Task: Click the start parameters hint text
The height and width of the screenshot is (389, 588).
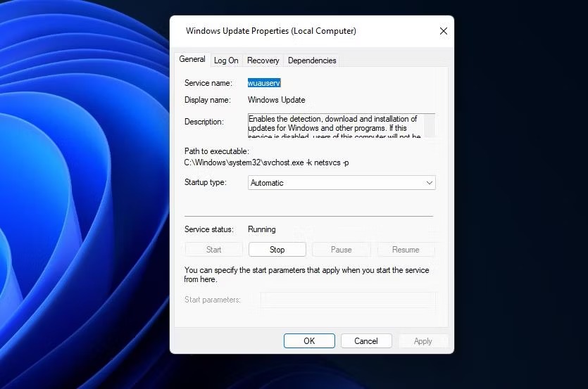Action: [x=306, y=275]
